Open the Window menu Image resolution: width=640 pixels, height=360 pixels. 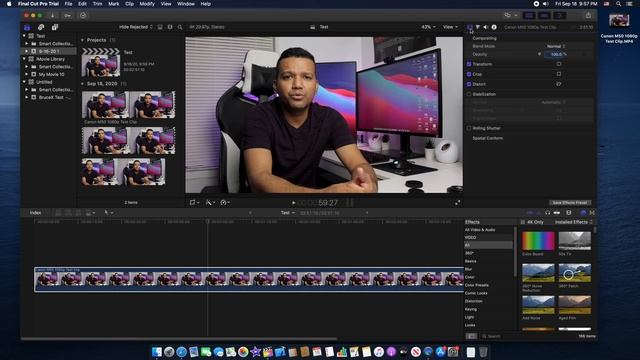click(186, 4)
